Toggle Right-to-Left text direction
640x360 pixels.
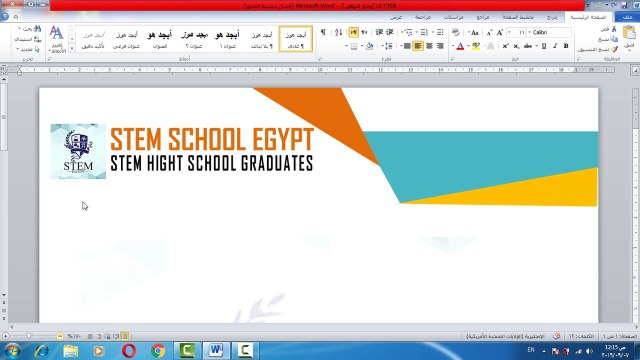pyautogui.click(x=364, y=32)
